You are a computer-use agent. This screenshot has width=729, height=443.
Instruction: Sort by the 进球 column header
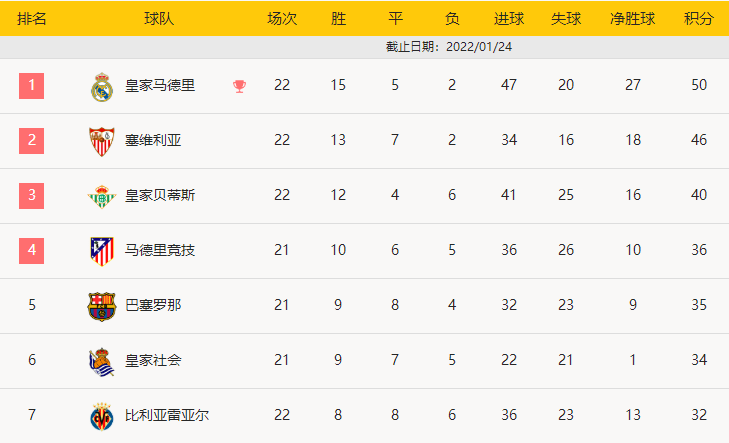509,18
